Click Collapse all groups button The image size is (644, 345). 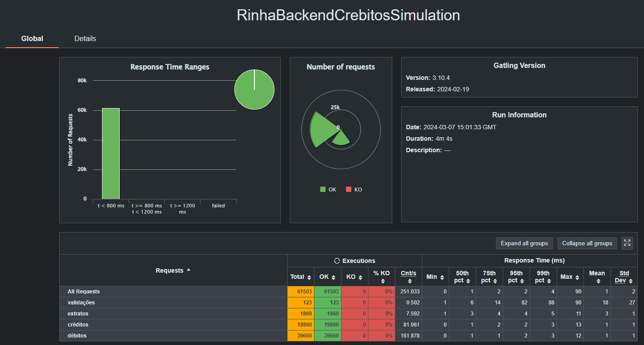[x=587, y=243]
